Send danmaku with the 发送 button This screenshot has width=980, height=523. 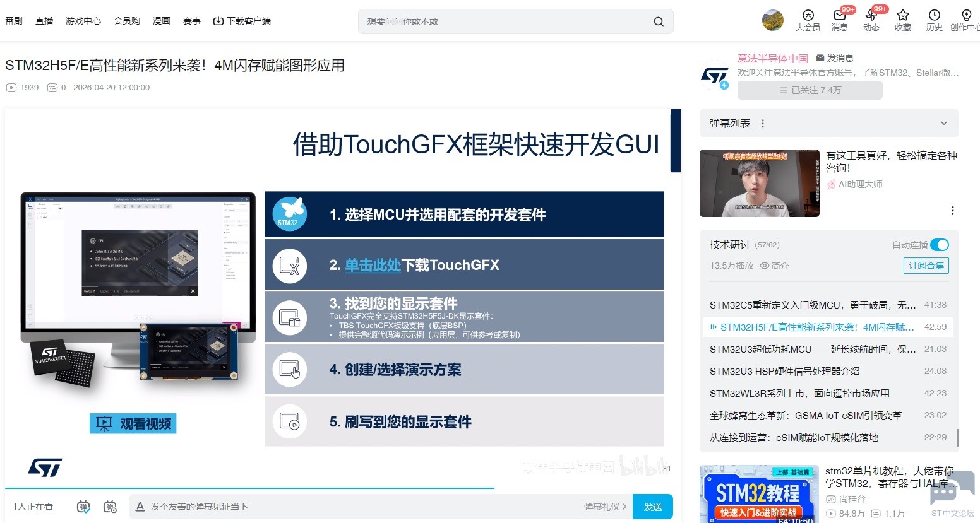tap(653, 507)
